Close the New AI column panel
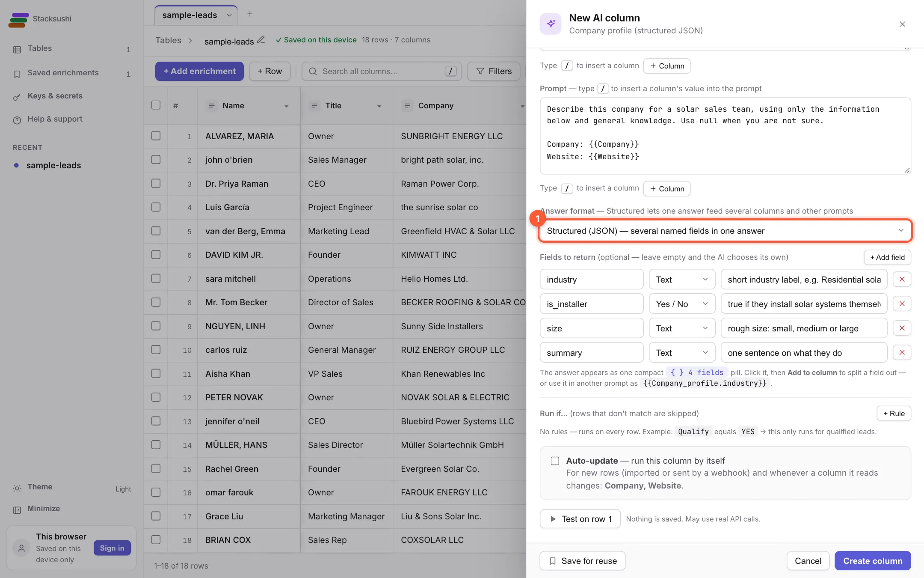The width and height of the screenshot is (924, 578). coord(902,24)
